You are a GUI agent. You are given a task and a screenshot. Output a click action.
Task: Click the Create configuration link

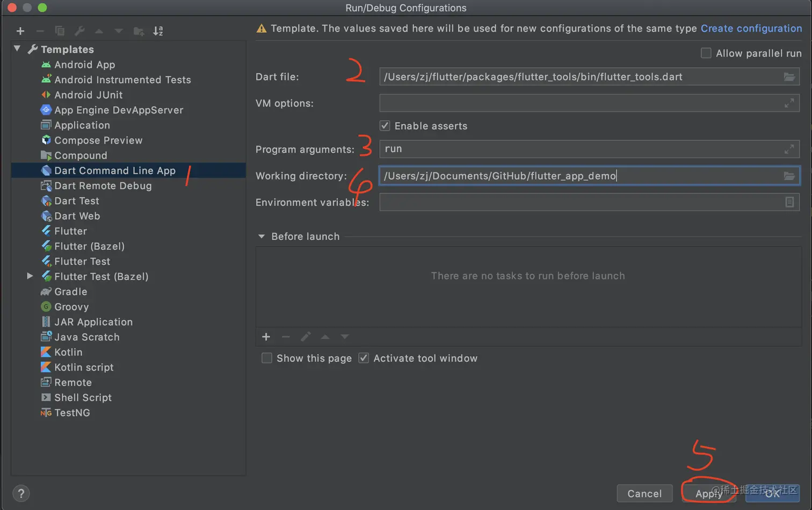click(751, 28)
